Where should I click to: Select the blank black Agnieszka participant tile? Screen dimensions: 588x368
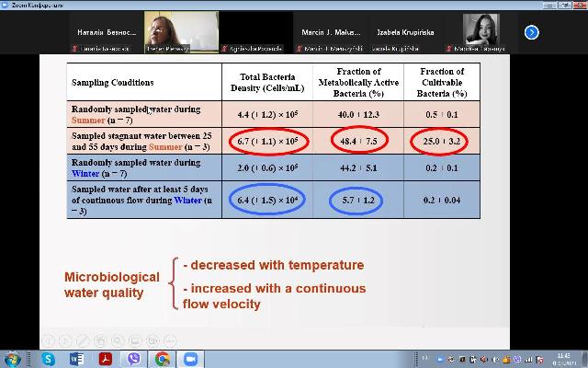[x=256, y=32]
